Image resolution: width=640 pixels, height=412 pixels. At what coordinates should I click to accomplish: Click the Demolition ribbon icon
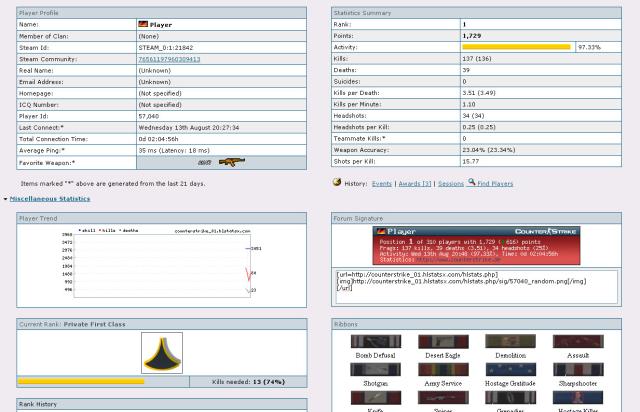[x=509, y=342]
